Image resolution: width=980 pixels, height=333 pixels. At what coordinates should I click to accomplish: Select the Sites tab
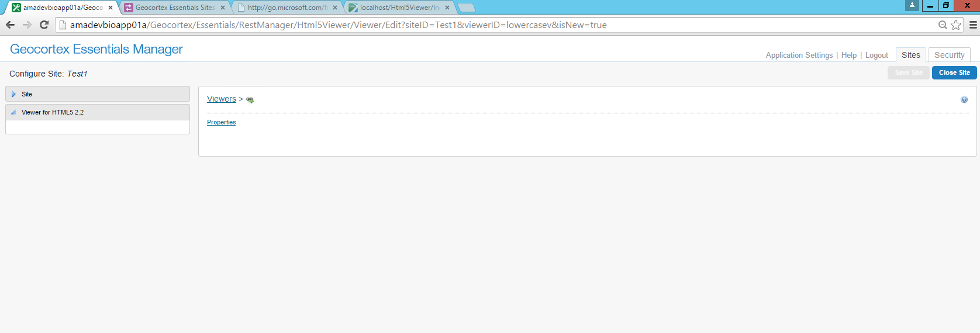pos(911,55)
